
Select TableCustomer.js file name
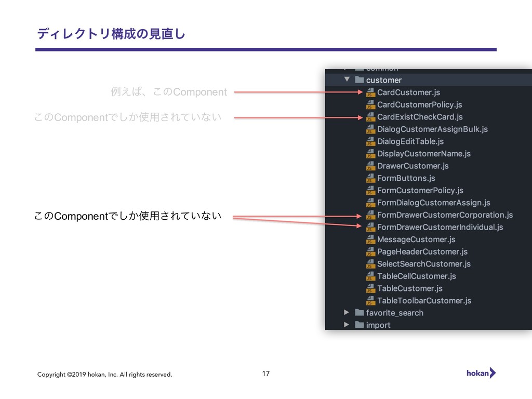(410, 288)
